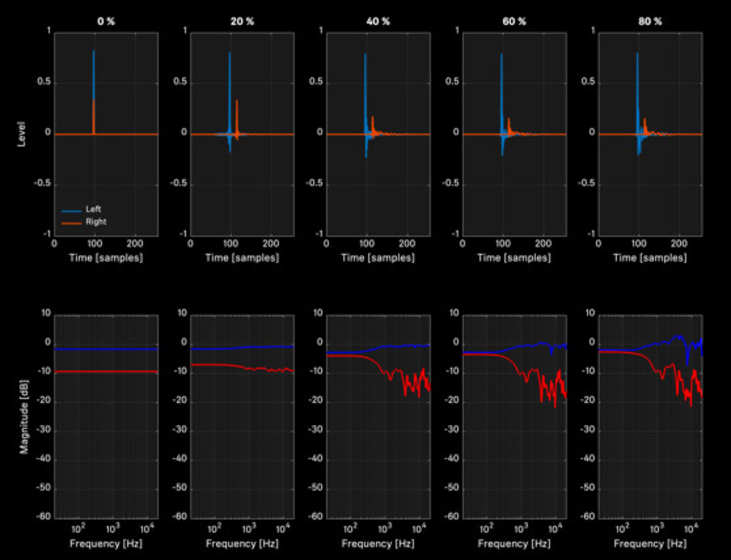Click the orange Right legend line swatch

[71, 223]
